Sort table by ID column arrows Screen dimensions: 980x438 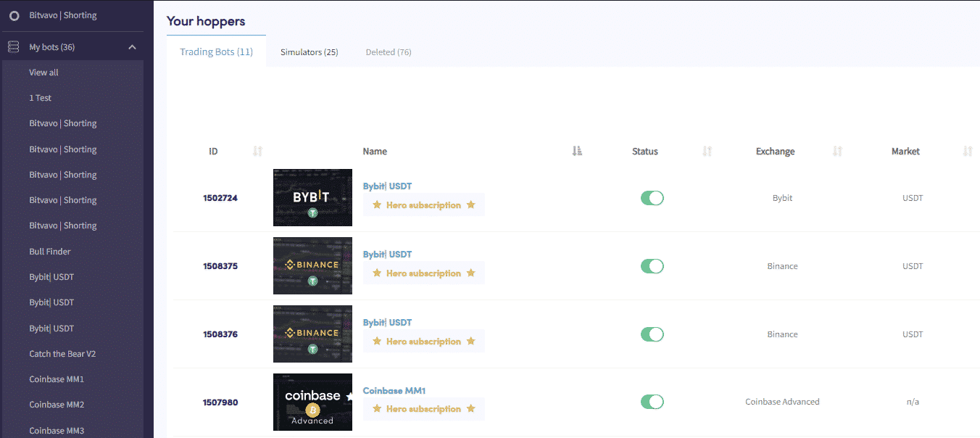(257, 152)
